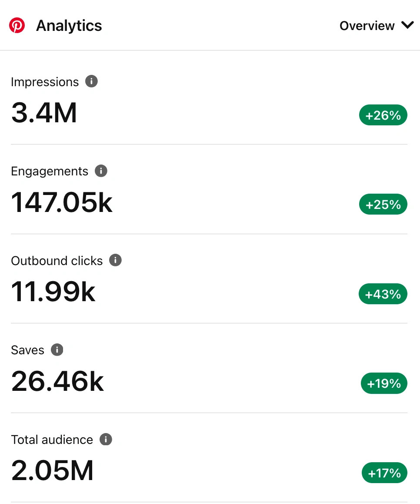Click the Outbound clicks info icon
Screen dimensions: 420x504
(115, 260)
